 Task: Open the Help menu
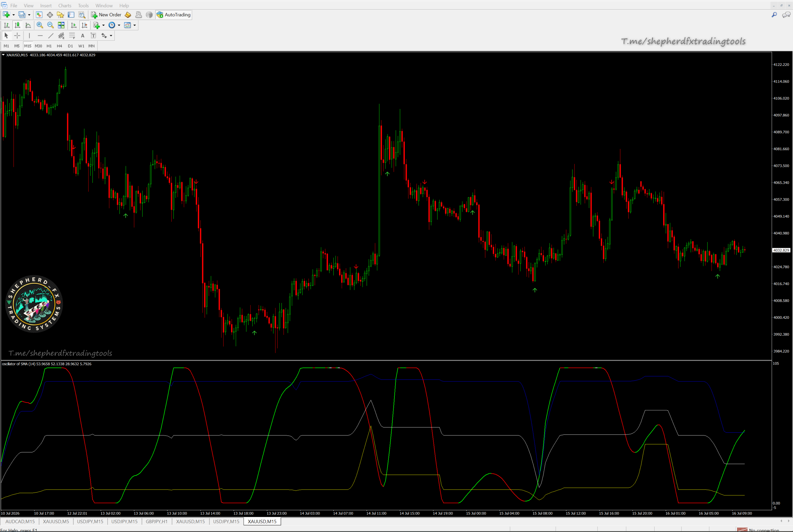(124, 6)
